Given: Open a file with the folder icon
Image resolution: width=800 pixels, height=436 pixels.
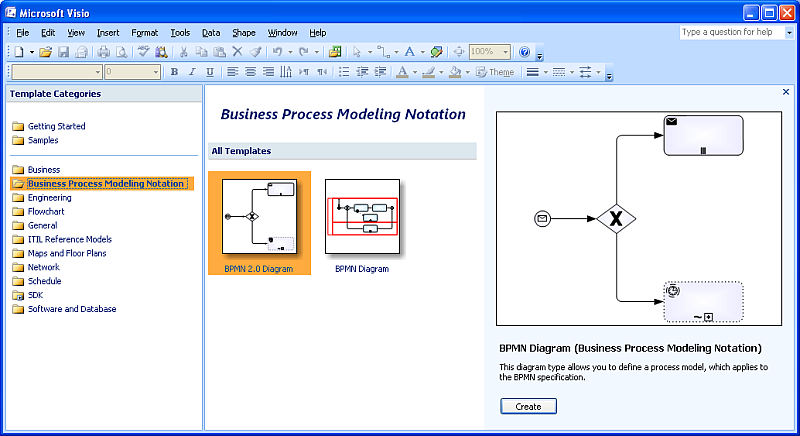Looking at the screenshot, I should (45, 52).
